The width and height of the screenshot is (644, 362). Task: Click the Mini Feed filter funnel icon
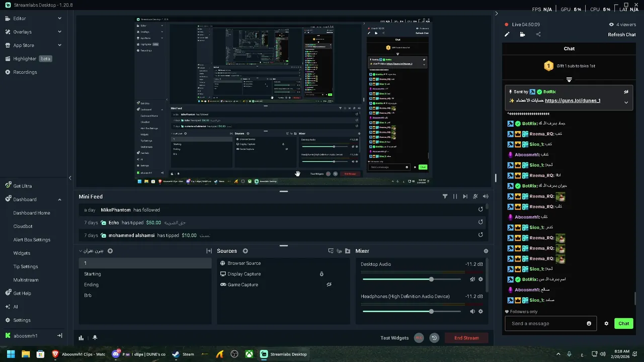[x=445, y=197]
